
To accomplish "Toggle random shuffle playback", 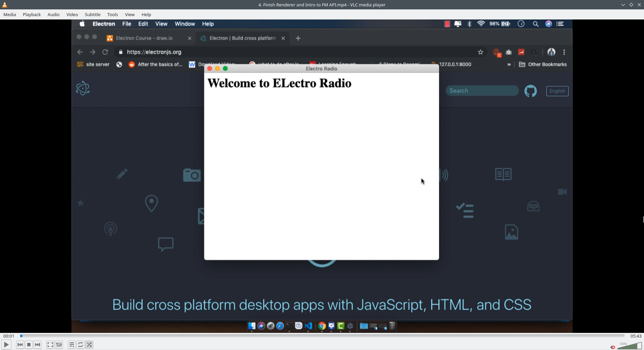I will (x=89, y=345).
